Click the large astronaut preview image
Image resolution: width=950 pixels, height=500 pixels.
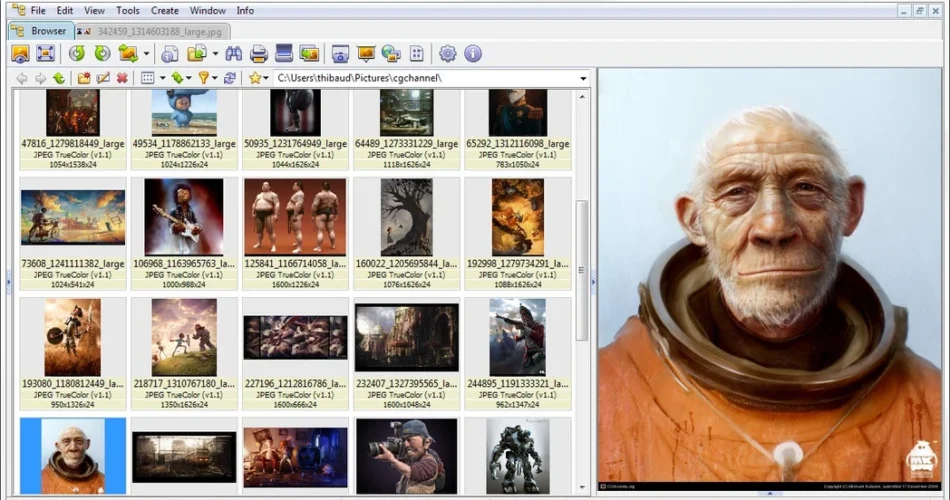pyautogui.click(x=769, y=279)
